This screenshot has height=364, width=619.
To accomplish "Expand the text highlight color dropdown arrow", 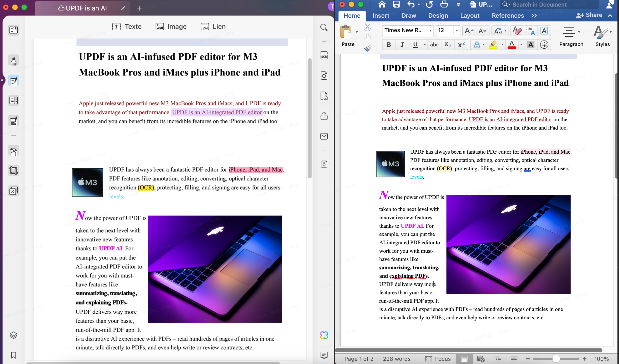I will click(x=503, y=45).
